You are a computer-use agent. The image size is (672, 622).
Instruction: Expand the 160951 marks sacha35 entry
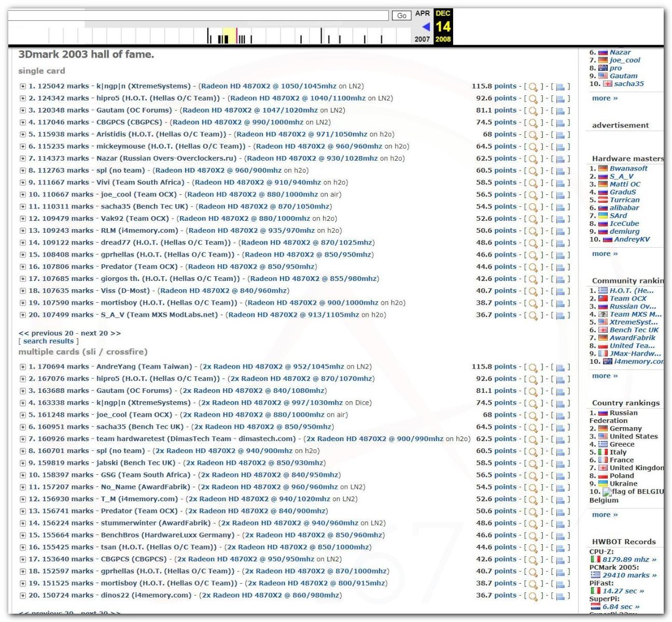tap(23, 427)
